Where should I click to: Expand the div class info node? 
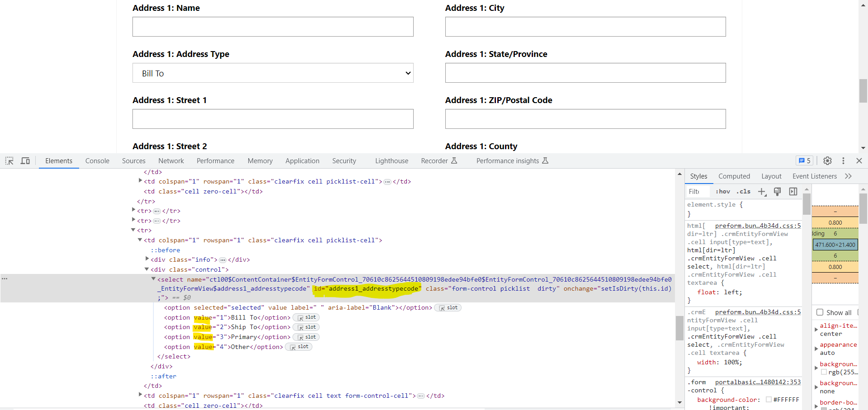pos(147,259)
